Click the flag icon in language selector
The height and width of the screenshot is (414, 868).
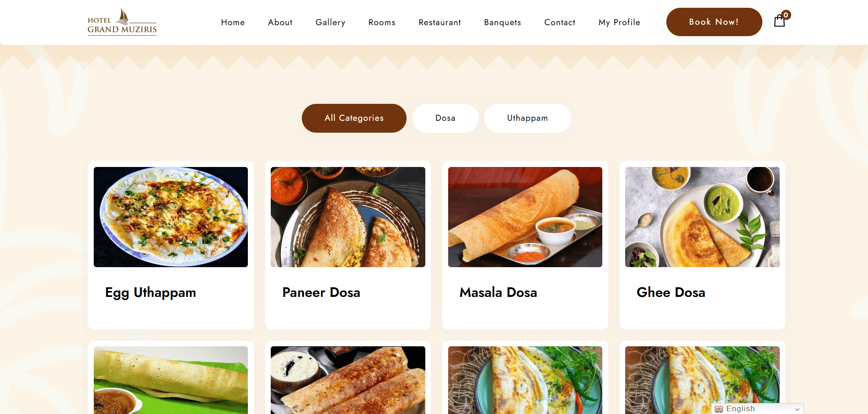coord(719,409)
